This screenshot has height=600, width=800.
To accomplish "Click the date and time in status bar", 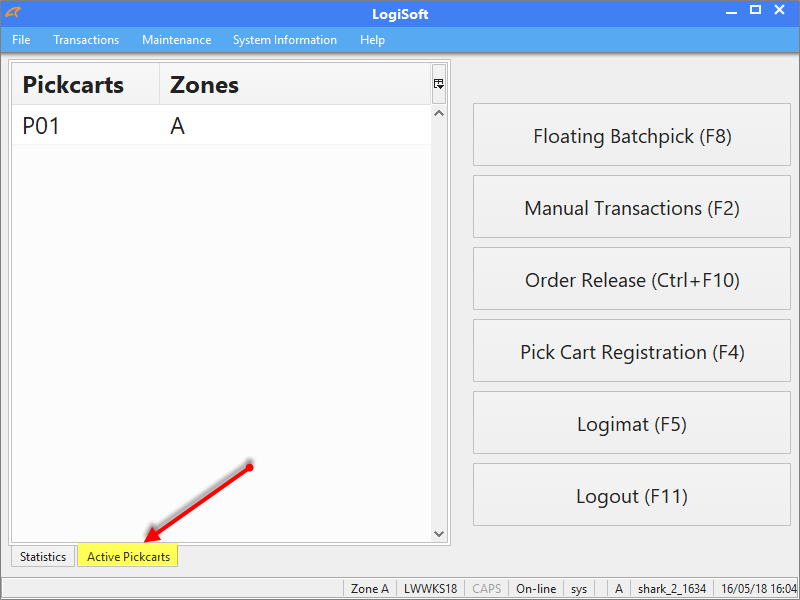I will [x=758, y=589].
